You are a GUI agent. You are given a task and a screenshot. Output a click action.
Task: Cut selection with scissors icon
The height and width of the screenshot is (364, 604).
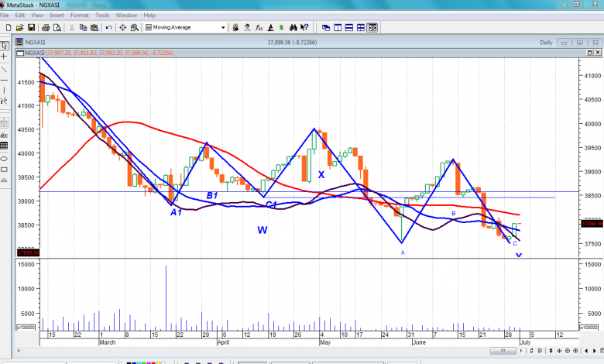(x=72, y=27)
